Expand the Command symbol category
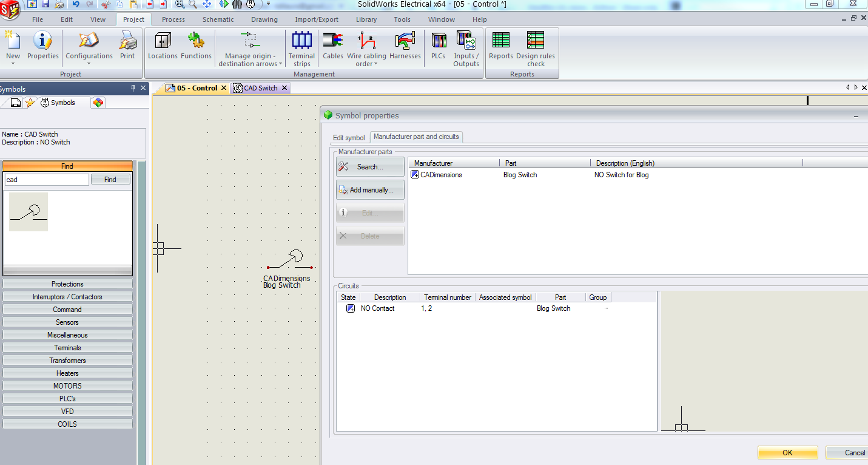 (x=67, y=310)
